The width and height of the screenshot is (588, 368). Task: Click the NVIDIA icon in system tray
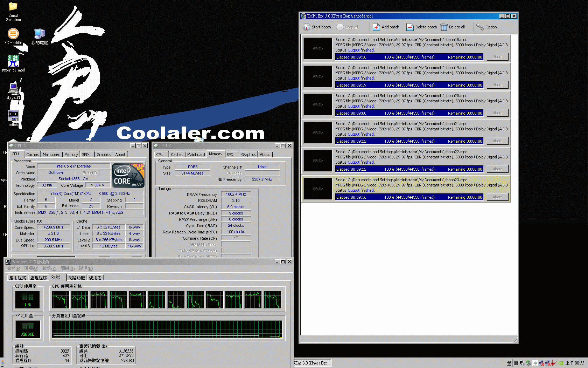click(x=561, y=363)
